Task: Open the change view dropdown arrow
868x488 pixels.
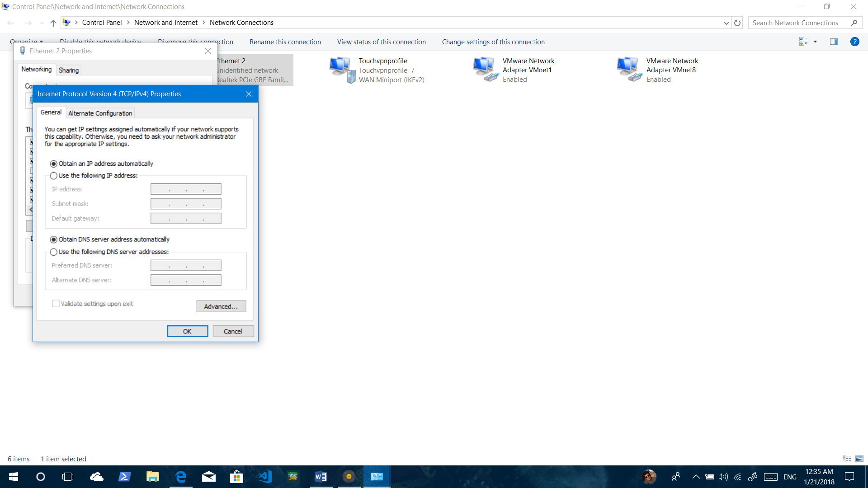Action: (816, 42)
